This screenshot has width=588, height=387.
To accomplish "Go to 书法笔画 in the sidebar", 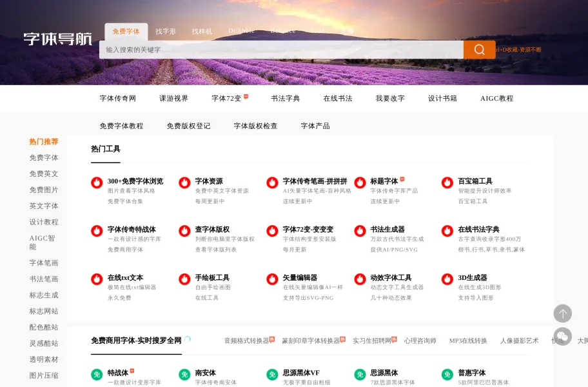I will pos(44,279).
